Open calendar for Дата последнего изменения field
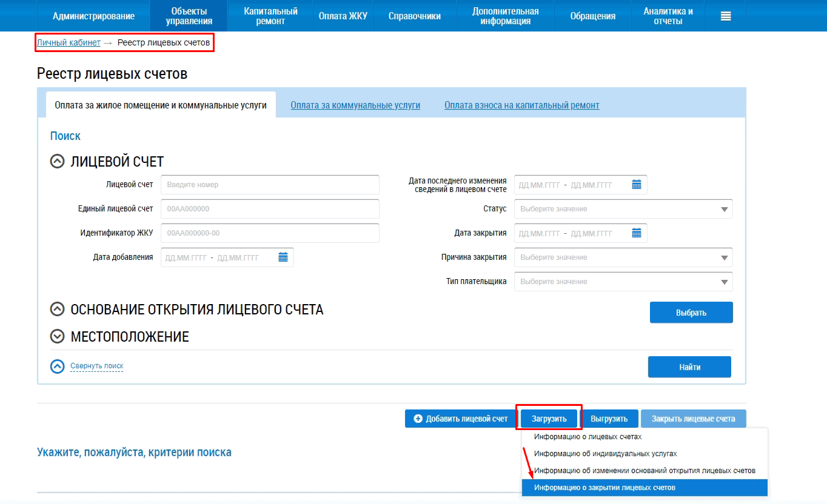Screen dimensions: 827x504 636,185
